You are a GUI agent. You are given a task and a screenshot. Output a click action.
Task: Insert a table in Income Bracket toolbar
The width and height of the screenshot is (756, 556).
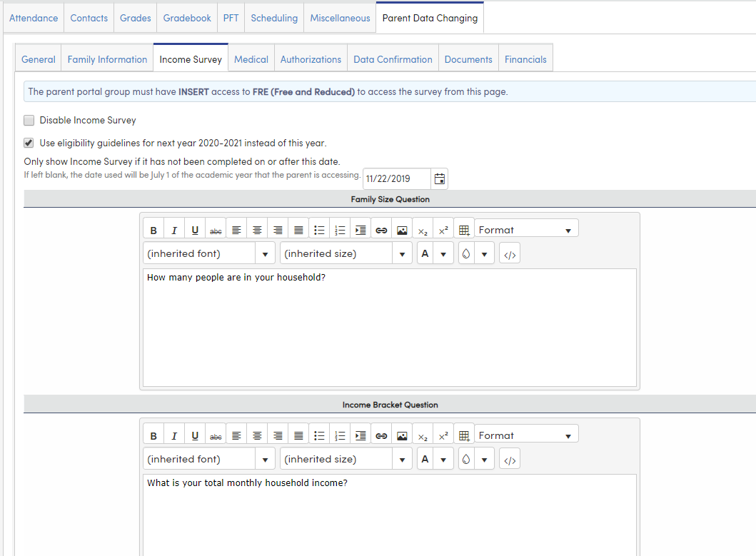463,434
